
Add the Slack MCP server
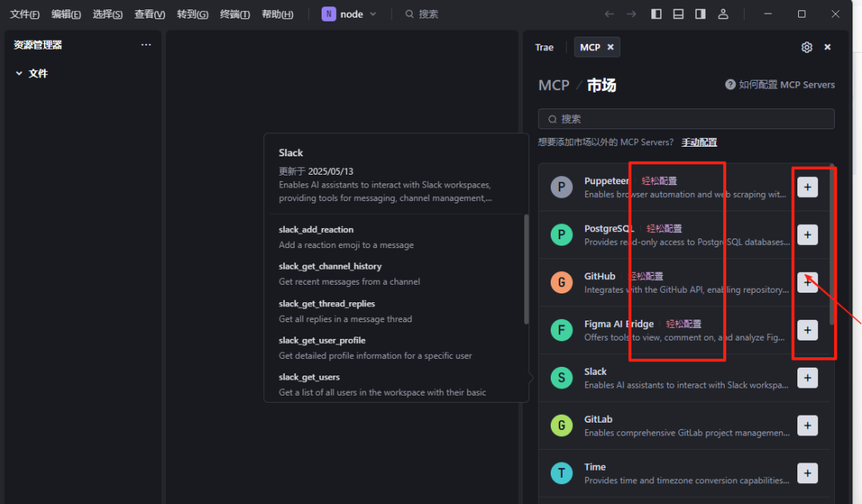tap(807, 378)
